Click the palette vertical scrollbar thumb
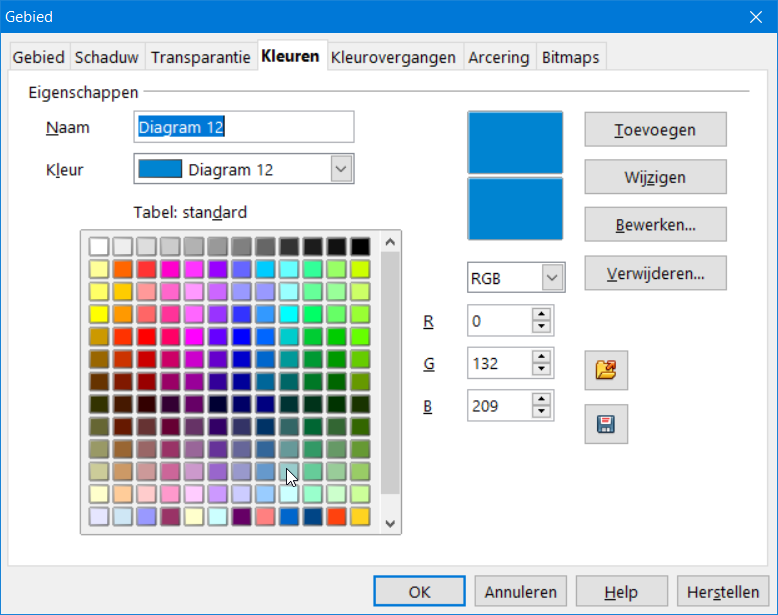 [390, 373]
